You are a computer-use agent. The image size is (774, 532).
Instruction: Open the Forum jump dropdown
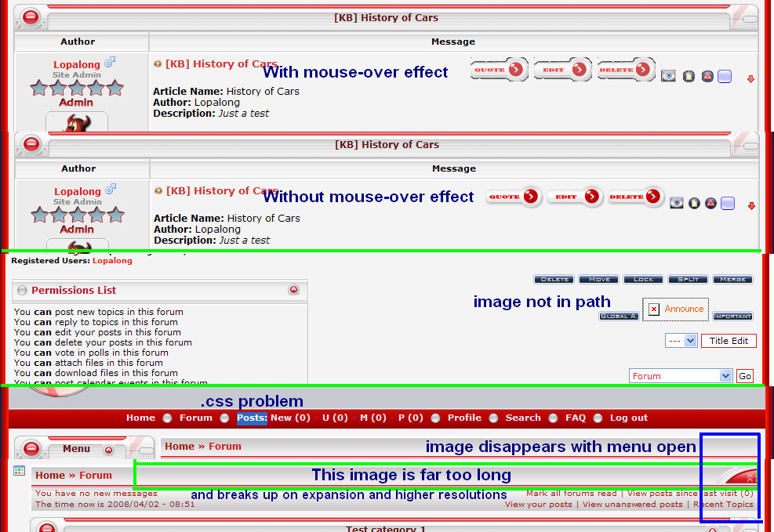click(x=681, y=376)
